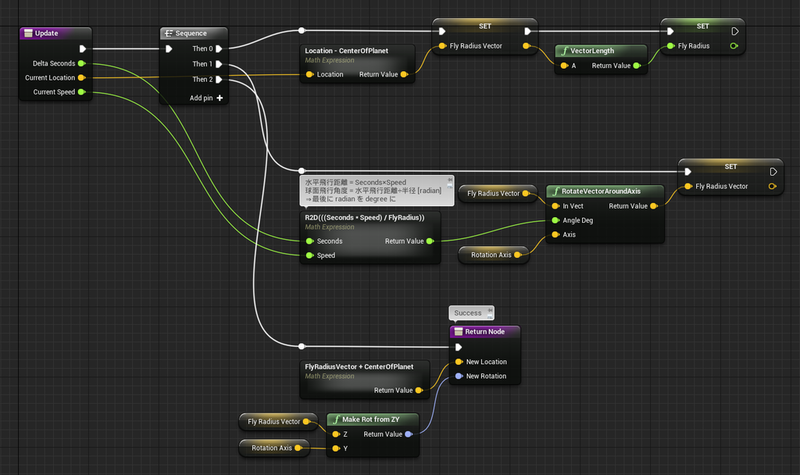Click the SET Fly Radius execution input pin
The width and height of the screenshot is (800, 475).
point(670,31)
